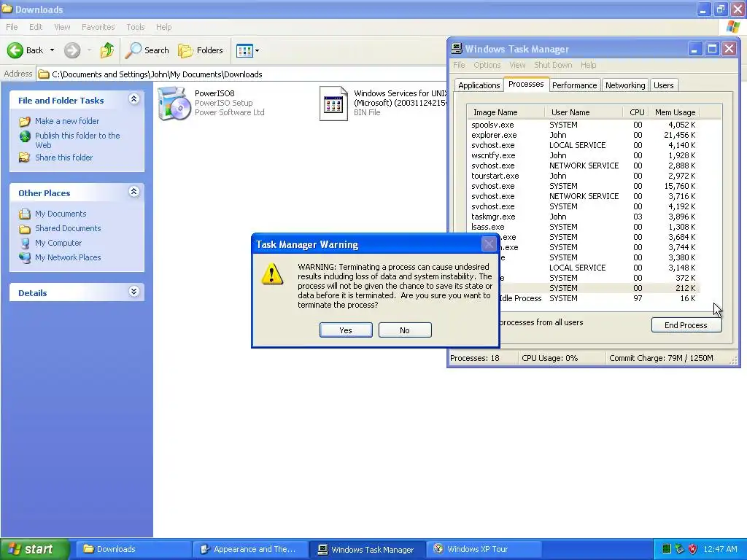Sort processes by Image Name column

(506, 112)
